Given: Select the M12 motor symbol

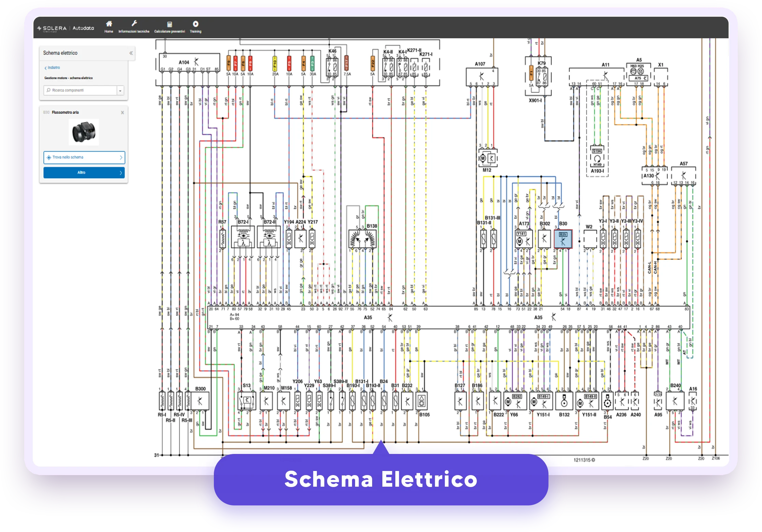Looking at the screenshot, I should click(488, 158).
